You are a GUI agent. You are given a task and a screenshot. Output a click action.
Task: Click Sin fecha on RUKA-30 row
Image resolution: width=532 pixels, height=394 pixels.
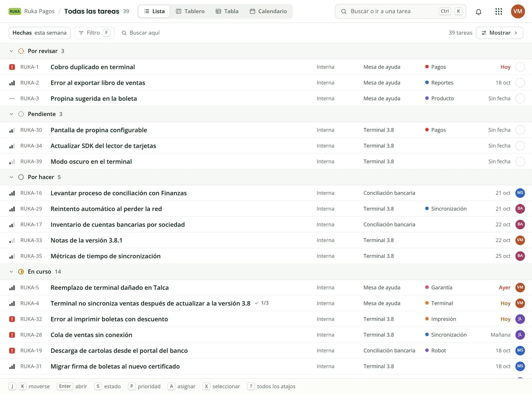point(499,130)
